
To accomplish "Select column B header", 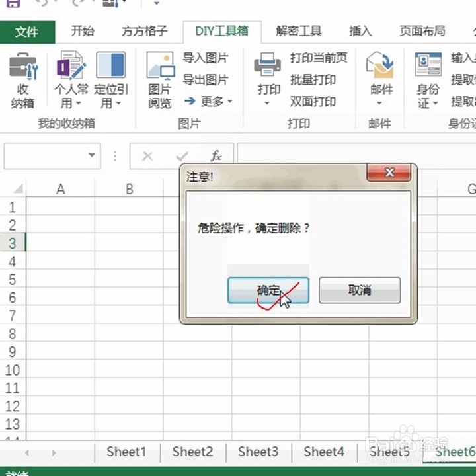I will point(130,189).
